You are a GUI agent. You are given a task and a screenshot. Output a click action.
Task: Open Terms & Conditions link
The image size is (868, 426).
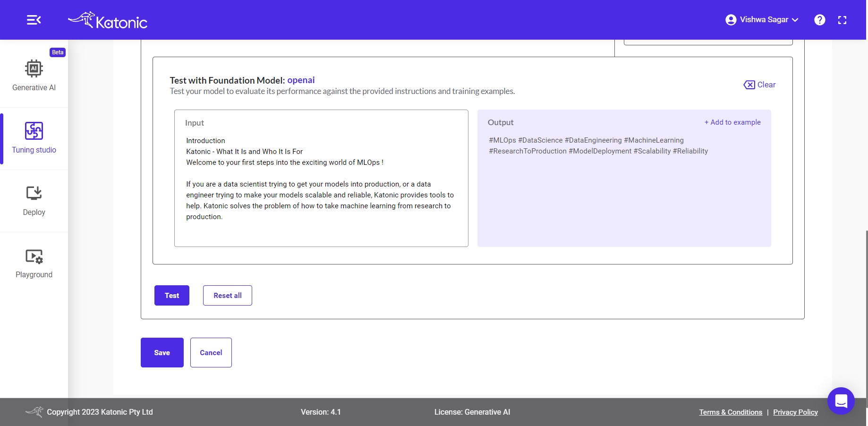(x=731, y=412)
